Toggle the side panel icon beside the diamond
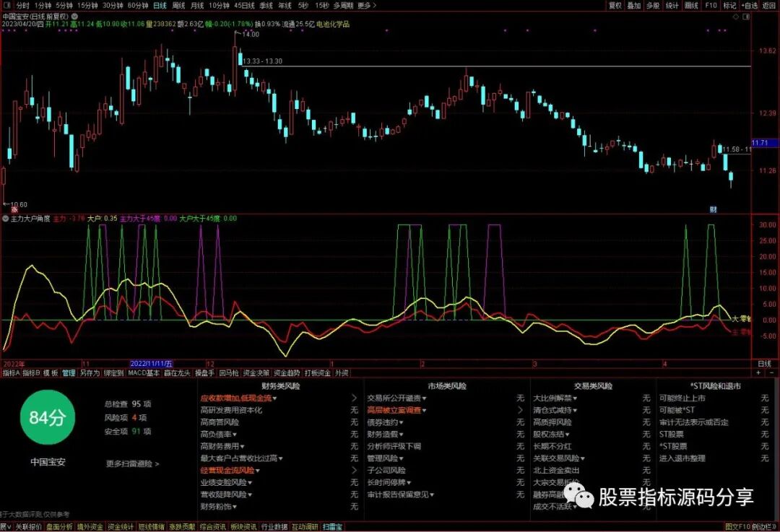 [x=745, y=17]
